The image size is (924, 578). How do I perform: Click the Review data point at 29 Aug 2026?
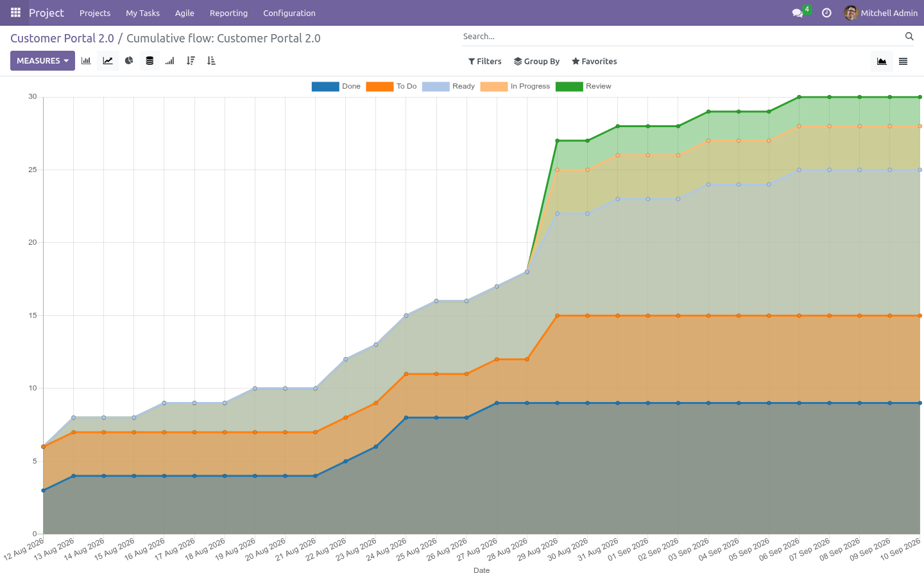click(557, 141)
